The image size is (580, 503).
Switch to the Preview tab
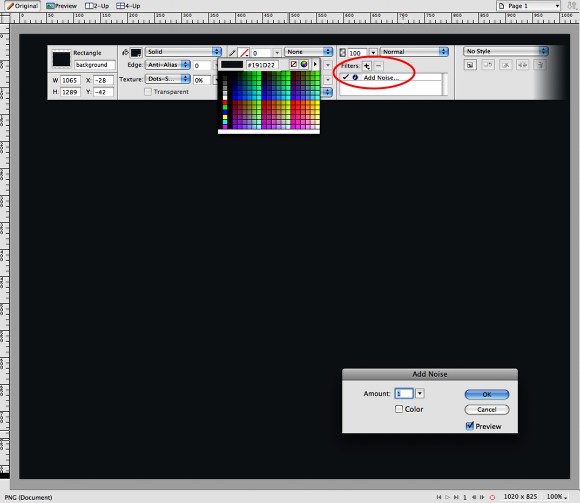tap(62, 6)
